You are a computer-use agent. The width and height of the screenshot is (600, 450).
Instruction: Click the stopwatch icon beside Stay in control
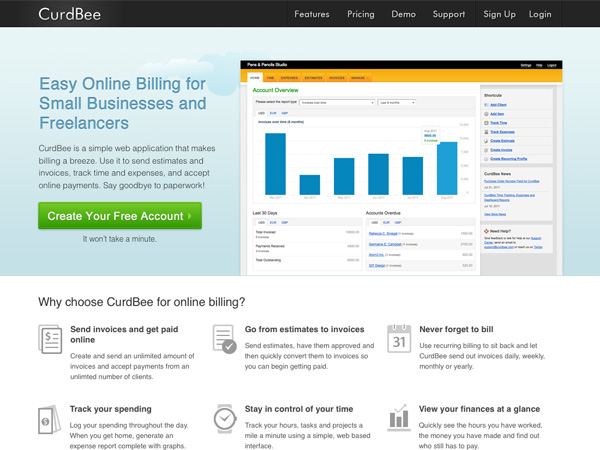(x=225, y=417)
